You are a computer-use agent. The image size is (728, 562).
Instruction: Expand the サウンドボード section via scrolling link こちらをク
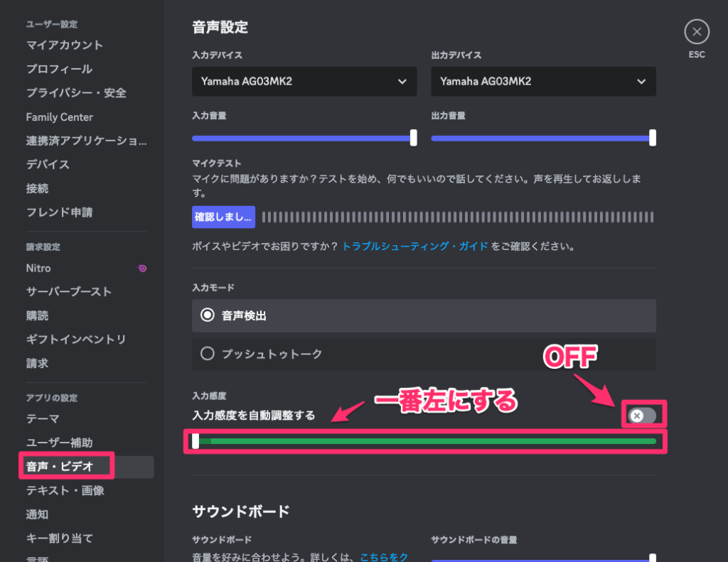(x=384, y=557)
